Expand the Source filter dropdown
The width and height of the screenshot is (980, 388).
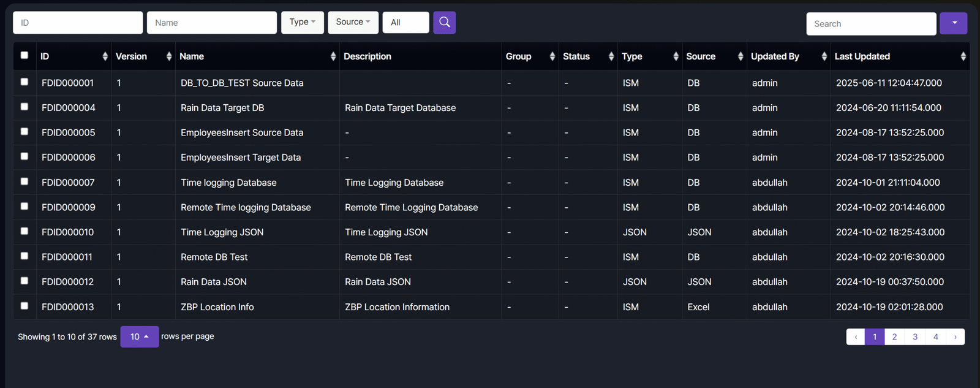tap(353, 23)
